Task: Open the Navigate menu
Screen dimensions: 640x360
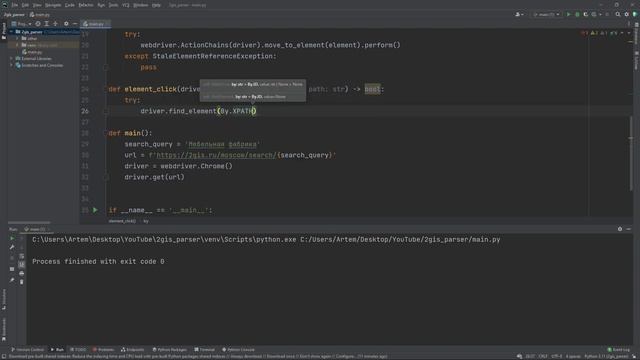Action: tap(53, 5)
